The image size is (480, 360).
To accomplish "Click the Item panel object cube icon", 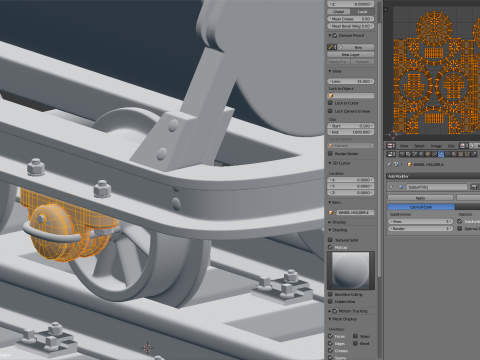I will pos(331,212).
